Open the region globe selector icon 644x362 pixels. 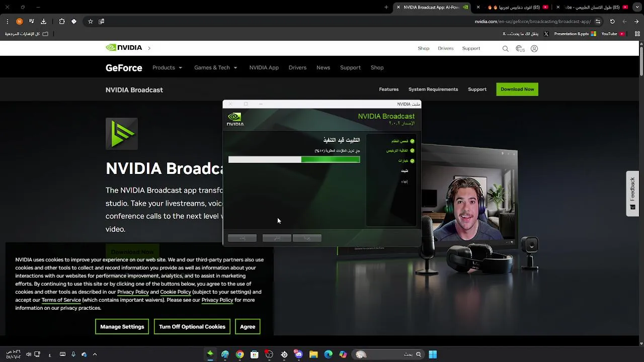pyautogui.click(x=520, y=49)
